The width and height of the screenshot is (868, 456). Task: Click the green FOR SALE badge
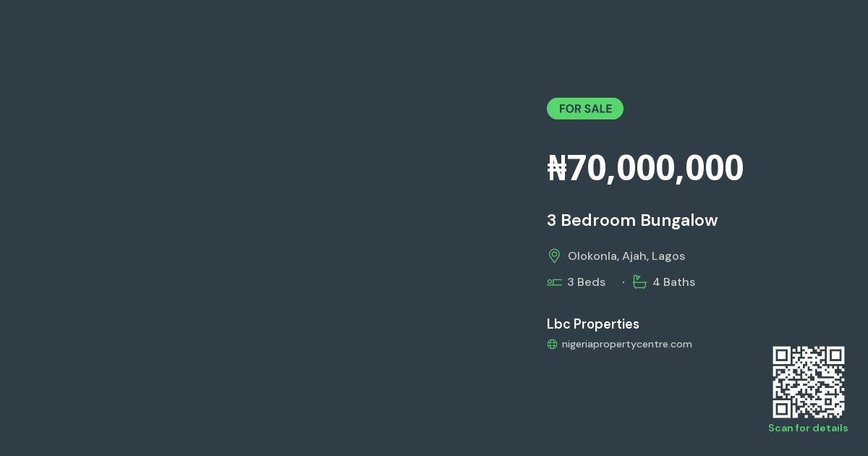click(x=585, y=109)
